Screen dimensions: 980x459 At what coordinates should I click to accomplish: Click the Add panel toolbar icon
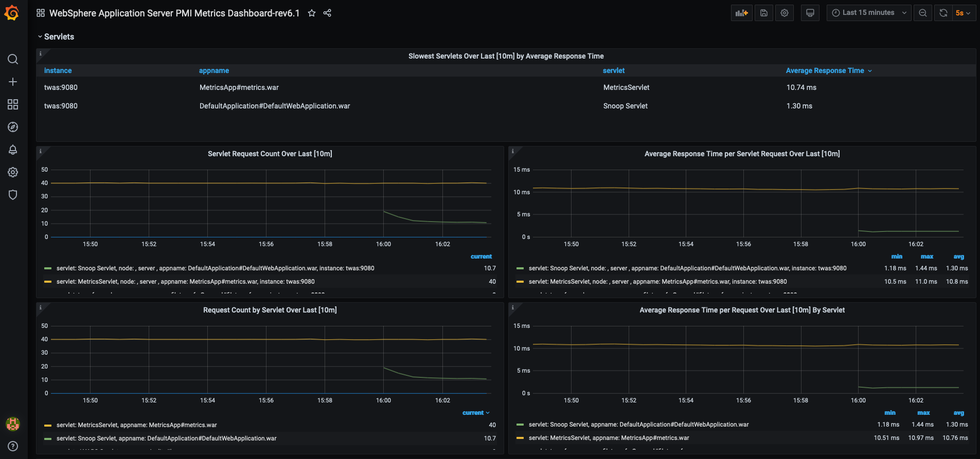741,13
